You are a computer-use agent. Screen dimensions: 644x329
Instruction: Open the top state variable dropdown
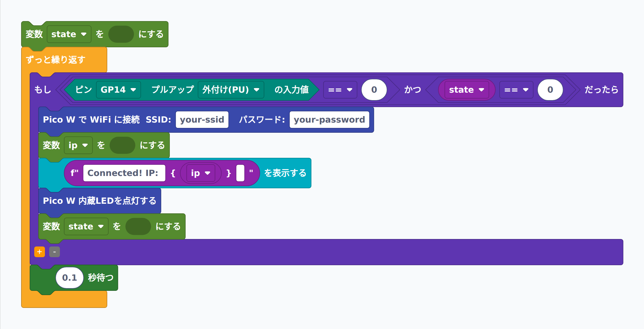69,34
